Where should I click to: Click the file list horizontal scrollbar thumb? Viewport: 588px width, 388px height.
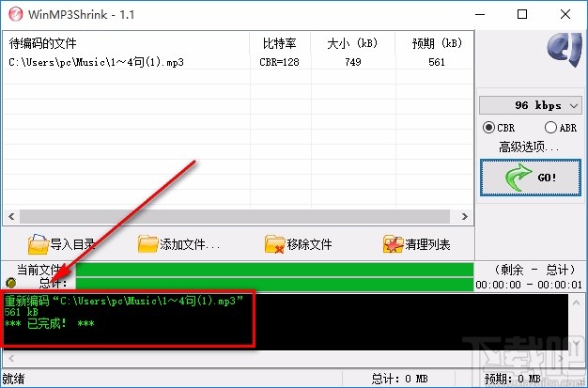(x=235, y=216)
